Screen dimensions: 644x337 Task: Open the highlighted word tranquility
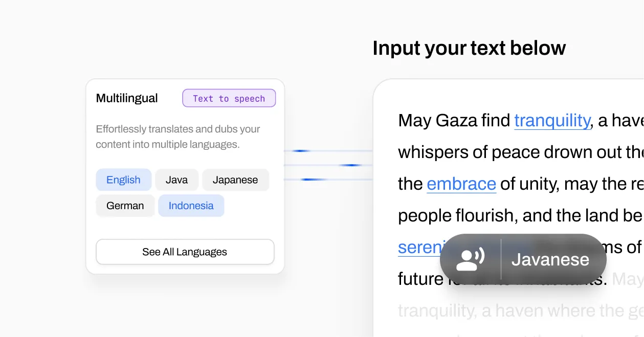click(x=552, y=121)
